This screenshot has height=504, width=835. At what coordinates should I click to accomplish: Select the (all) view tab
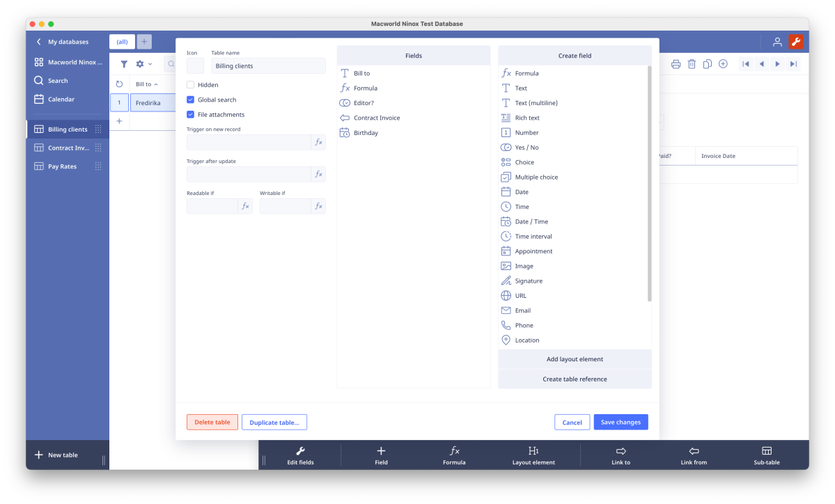pyautogui.click(x=122, y=42)
